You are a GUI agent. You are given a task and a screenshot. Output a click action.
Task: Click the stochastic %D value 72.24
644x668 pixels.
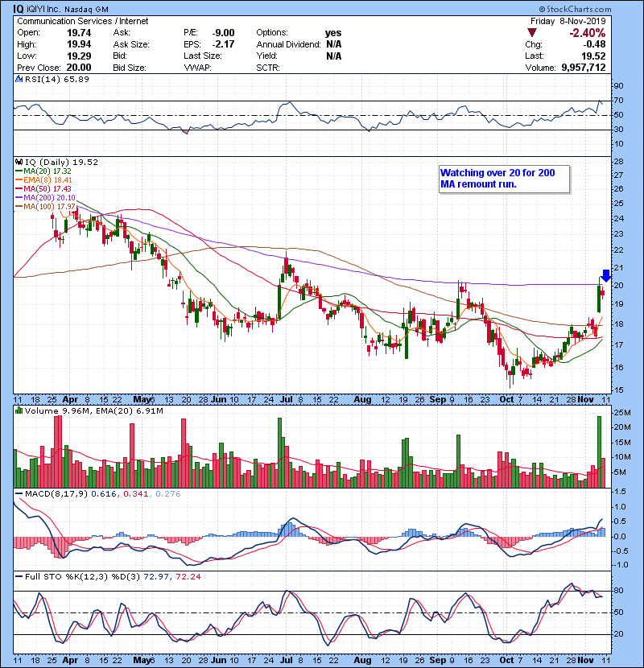pos(188,577)
